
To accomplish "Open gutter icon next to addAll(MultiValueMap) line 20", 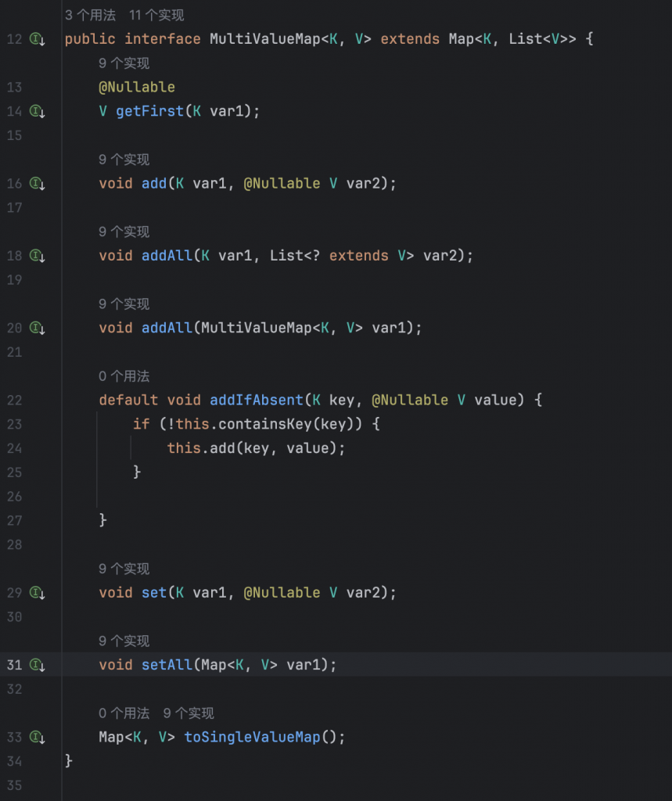I will [x=37, y=328].
